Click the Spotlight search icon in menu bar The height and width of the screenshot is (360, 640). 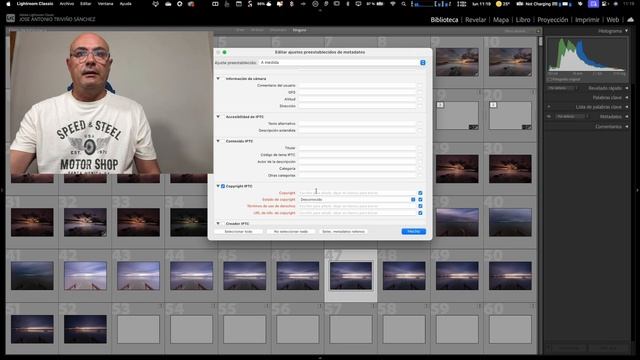(x=404, y=4)
